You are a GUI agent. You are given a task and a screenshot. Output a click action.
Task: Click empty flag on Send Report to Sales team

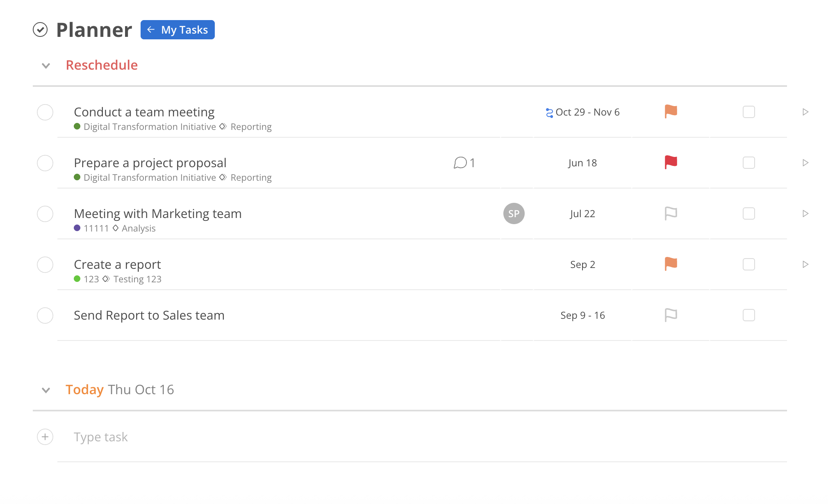[671, 315]
